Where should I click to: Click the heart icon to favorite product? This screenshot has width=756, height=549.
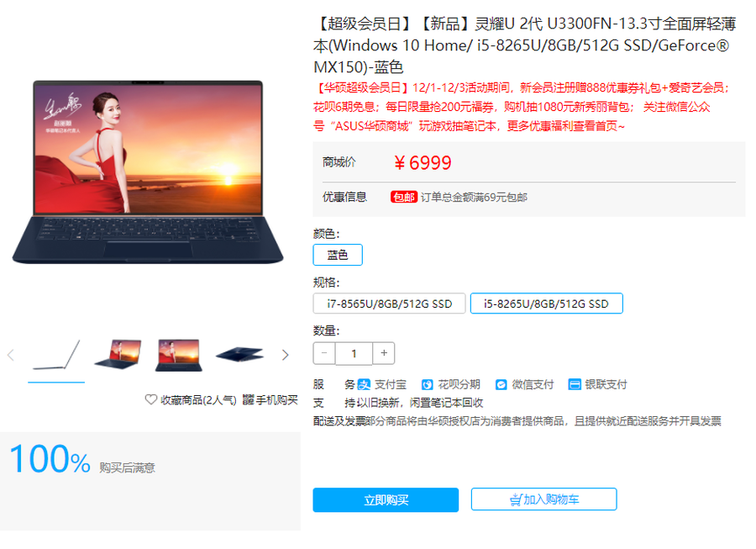click(x=151, y=399)
